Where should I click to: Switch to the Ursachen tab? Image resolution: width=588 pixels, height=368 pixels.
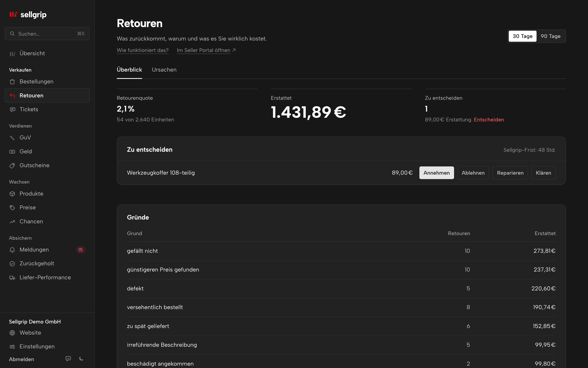point(164,70)
